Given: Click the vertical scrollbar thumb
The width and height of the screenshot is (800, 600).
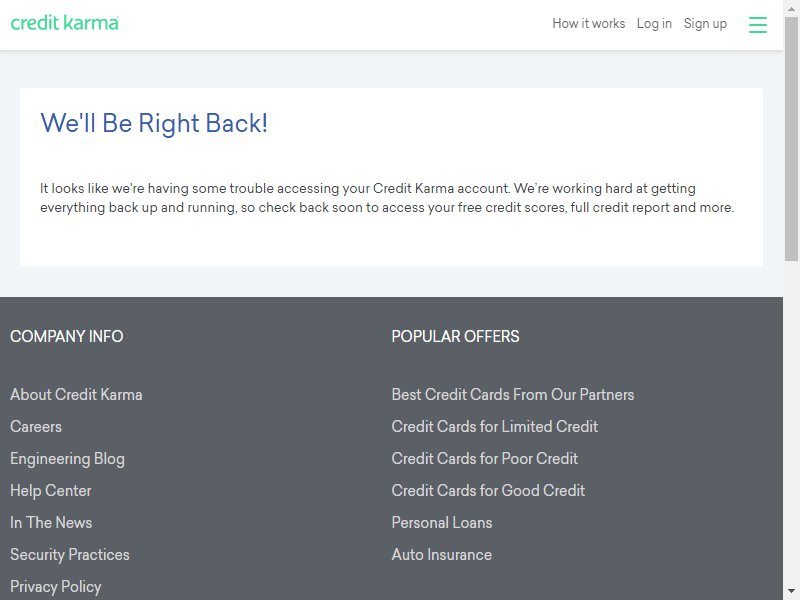Looking at the screenshot, I should tap(791, 139).
